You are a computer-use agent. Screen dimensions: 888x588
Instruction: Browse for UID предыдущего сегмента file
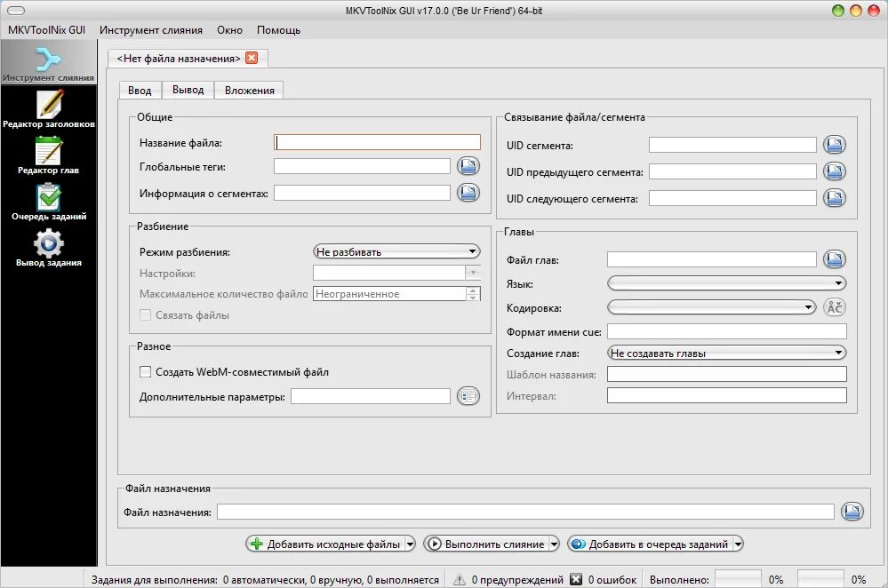tap(834, 171)
